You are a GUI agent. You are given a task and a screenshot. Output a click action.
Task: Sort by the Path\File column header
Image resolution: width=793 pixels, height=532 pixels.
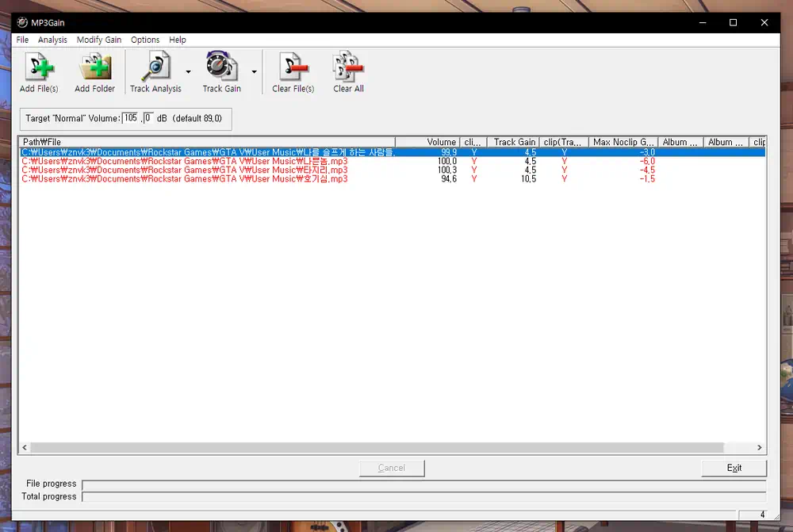click(207, 142)
